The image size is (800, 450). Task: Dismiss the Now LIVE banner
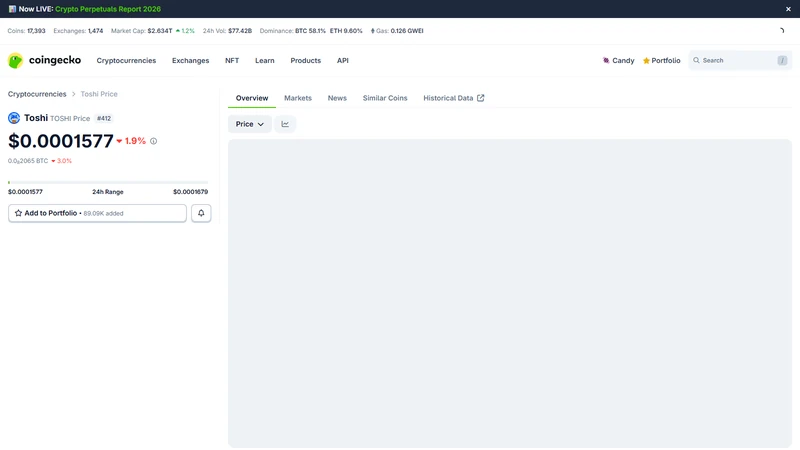788,9
